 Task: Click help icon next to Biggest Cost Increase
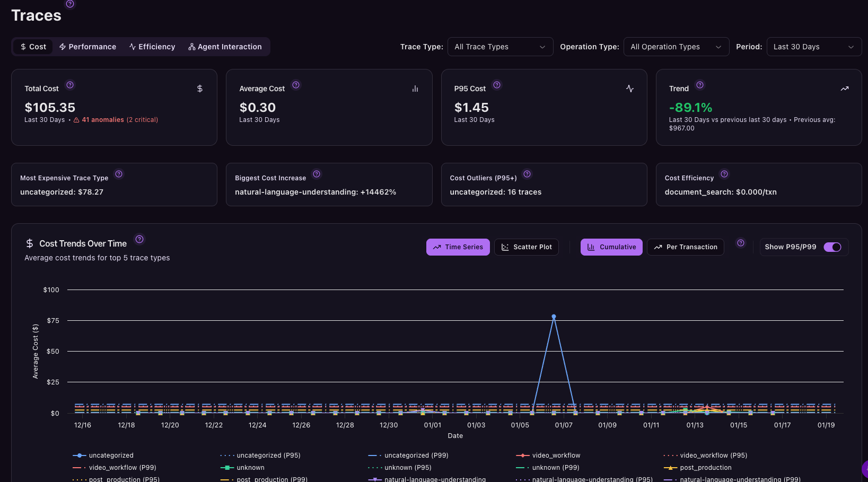click(x=317, y=174)
